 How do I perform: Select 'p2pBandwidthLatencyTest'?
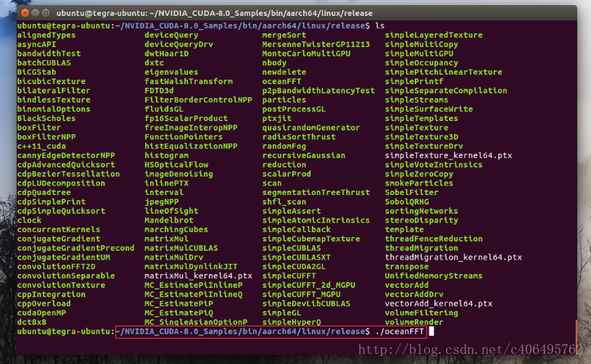coord(319,91)
